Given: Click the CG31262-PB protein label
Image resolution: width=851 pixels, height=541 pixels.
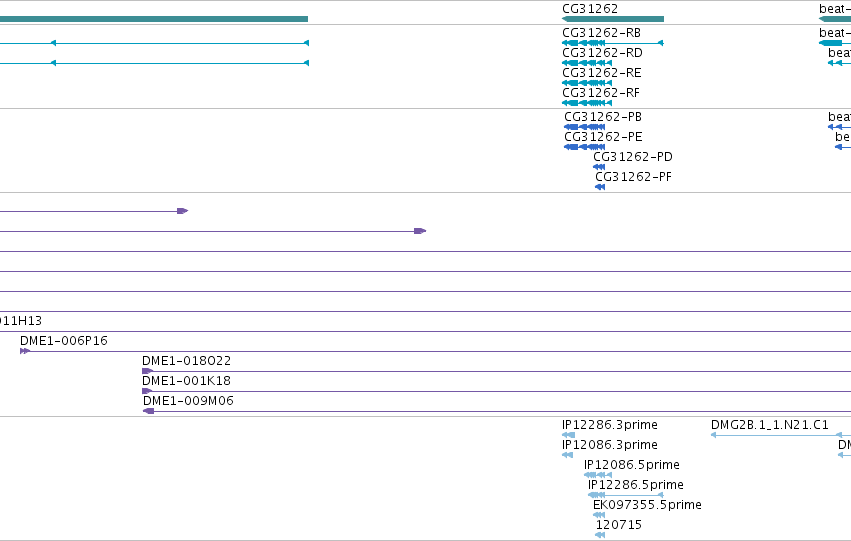Looking at the screenshot, I should [x=603, y=117].
